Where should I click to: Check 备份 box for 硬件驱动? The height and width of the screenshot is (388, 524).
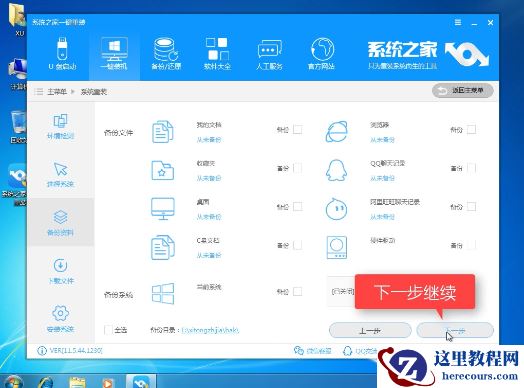(471, 245)
